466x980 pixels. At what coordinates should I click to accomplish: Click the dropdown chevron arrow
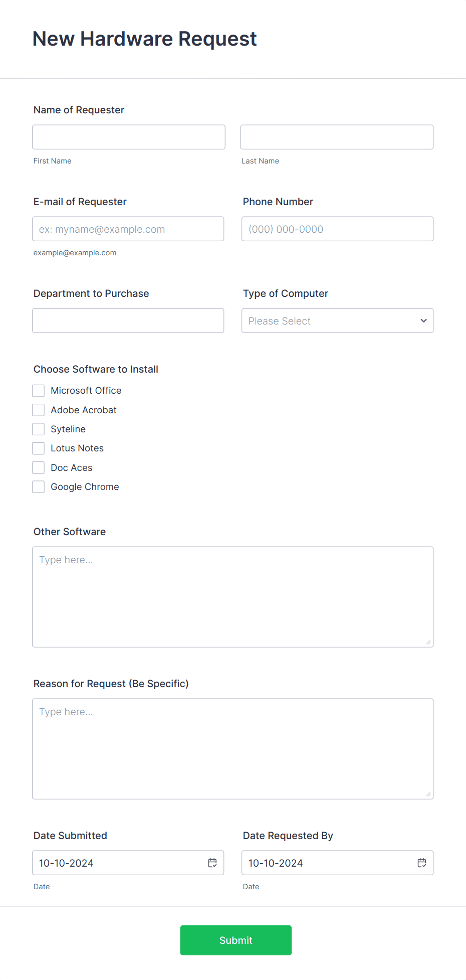[423, 320]
